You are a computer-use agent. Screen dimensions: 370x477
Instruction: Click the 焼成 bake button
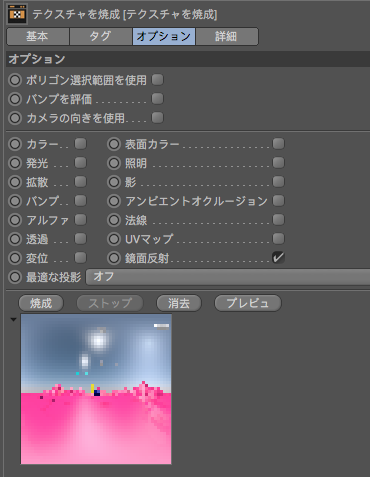pos(41,303)
